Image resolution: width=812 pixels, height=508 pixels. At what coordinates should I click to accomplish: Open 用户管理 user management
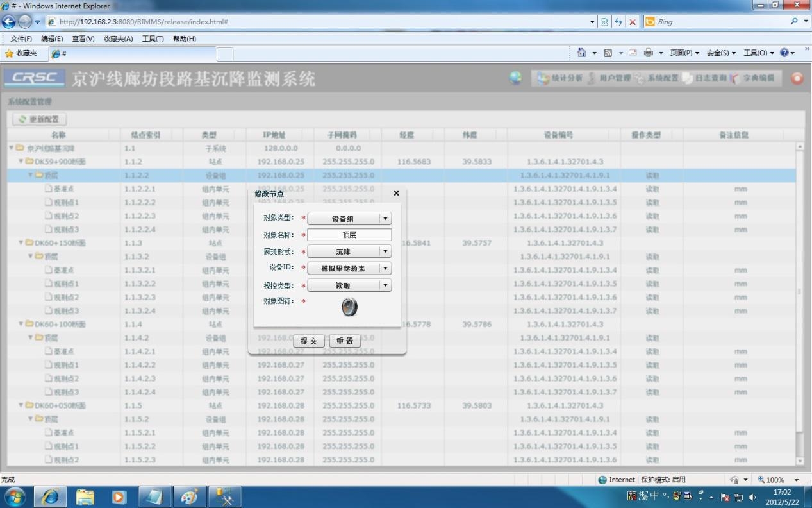(x=609, y=78)
